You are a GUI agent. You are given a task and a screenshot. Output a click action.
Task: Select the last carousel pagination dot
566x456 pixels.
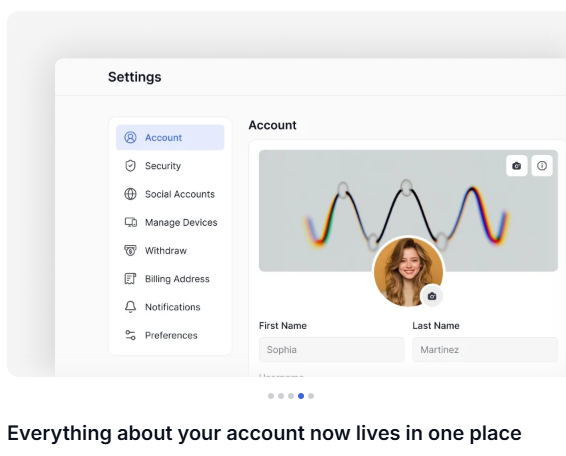coord(311,396)
